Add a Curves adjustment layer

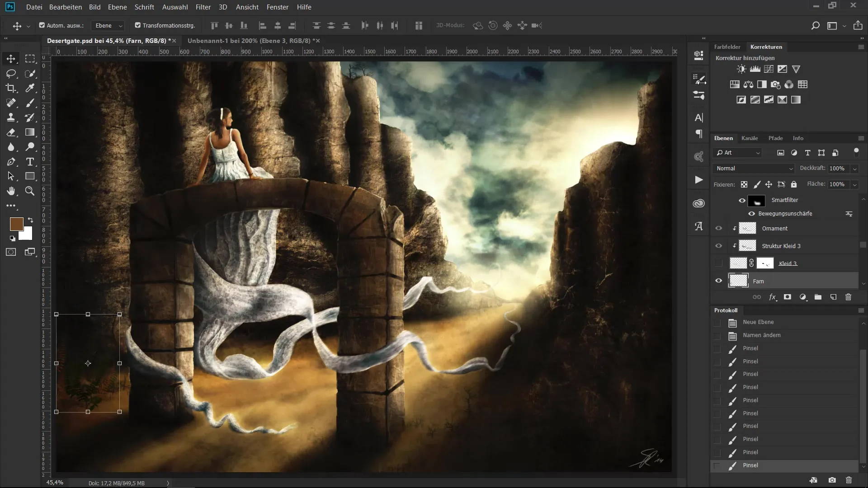(x=769, y=69)
